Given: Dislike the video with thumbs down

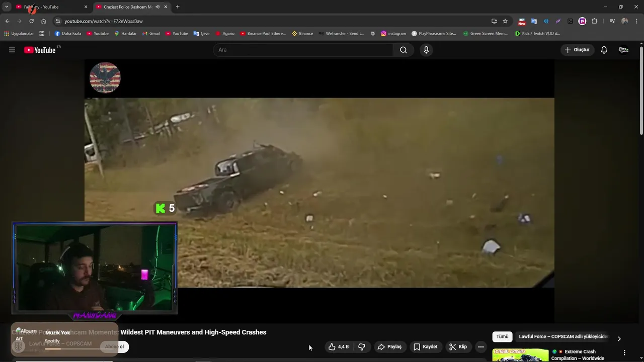Looking at the screenshot, I should click(362, 347).
